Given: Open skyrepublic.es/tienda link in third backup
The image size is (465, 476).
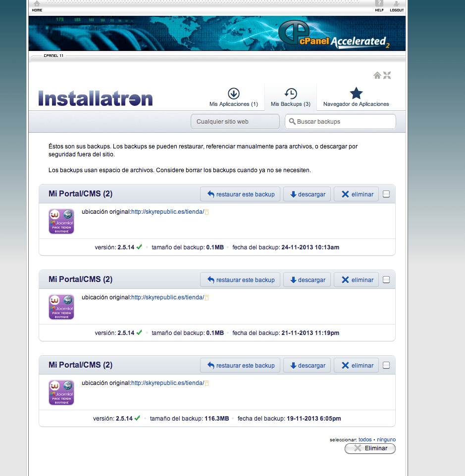Looking at the screenshot, I should click(x=168, y=383).
